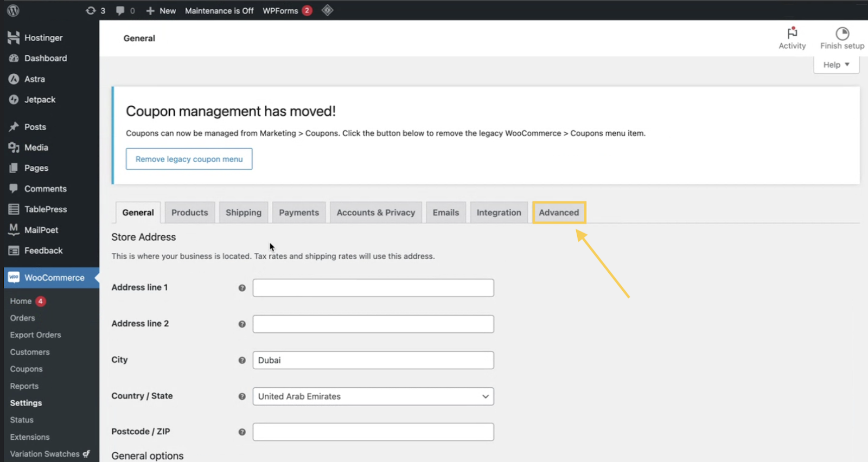Viewport: 868px width, 462px height.
Task: Expand the Help dropdown
Action: click(x=836, y=65)
